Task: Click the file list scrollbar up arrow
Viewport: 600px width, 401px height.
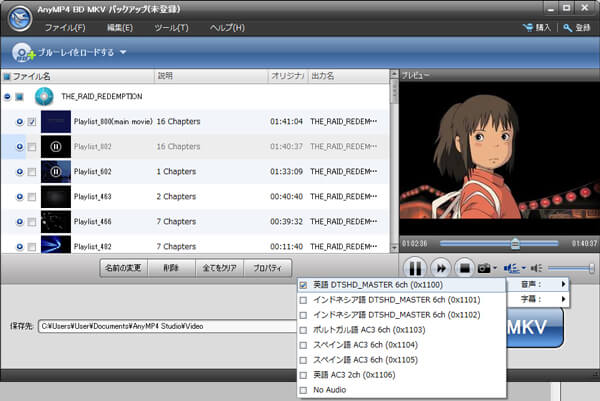Action: [394, 74]
